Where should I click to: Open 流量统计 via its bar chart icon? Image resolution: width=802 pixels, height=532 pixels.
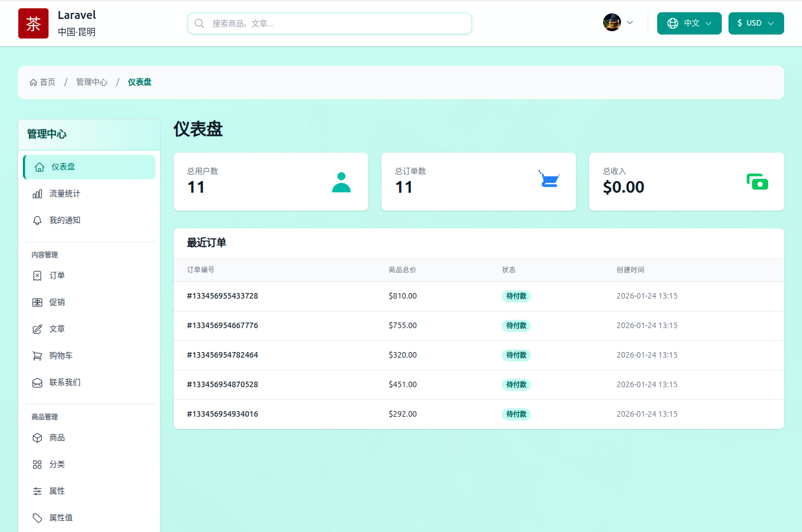point(37,193)
